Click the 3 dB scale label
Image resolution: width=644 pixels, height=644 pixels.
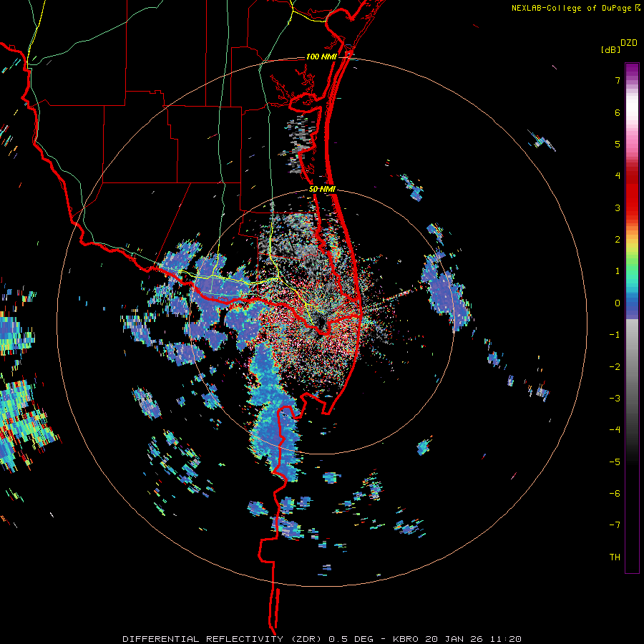point(618,208)
